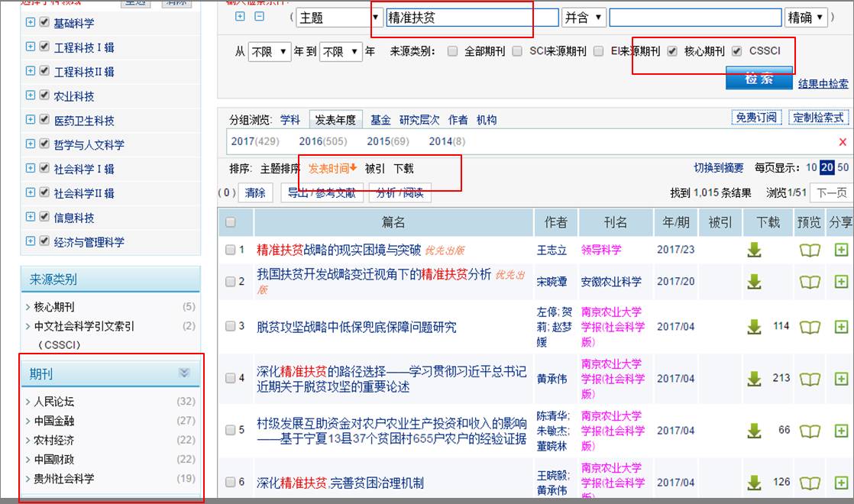Show 50 results per page
Screen dimensions: 854x504
coord(843,168)
